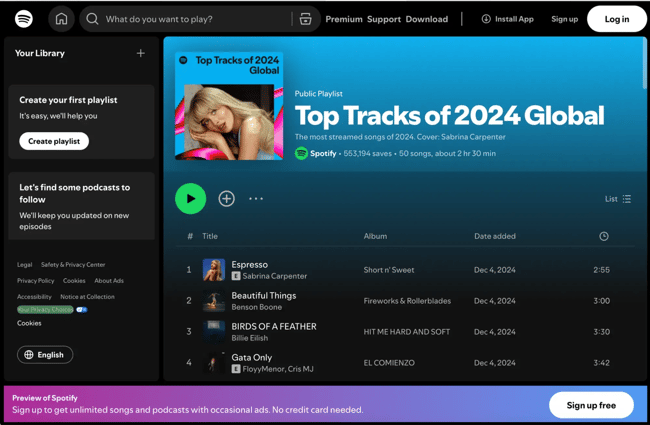Screen dimensions: 650x425
Task: Go to Home via house icon
Action: [61, 19]
